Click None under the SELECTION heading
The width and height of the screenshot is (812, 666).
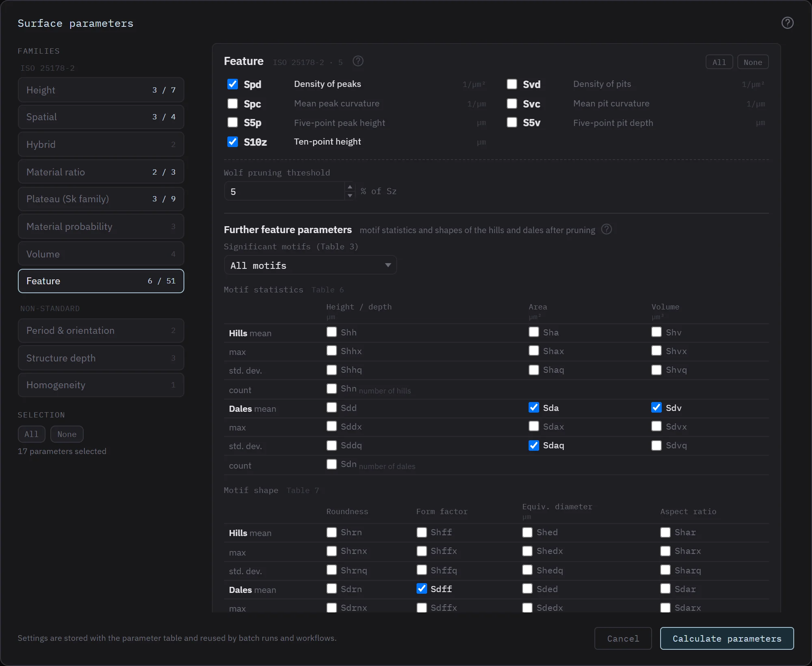pos(67,434)
